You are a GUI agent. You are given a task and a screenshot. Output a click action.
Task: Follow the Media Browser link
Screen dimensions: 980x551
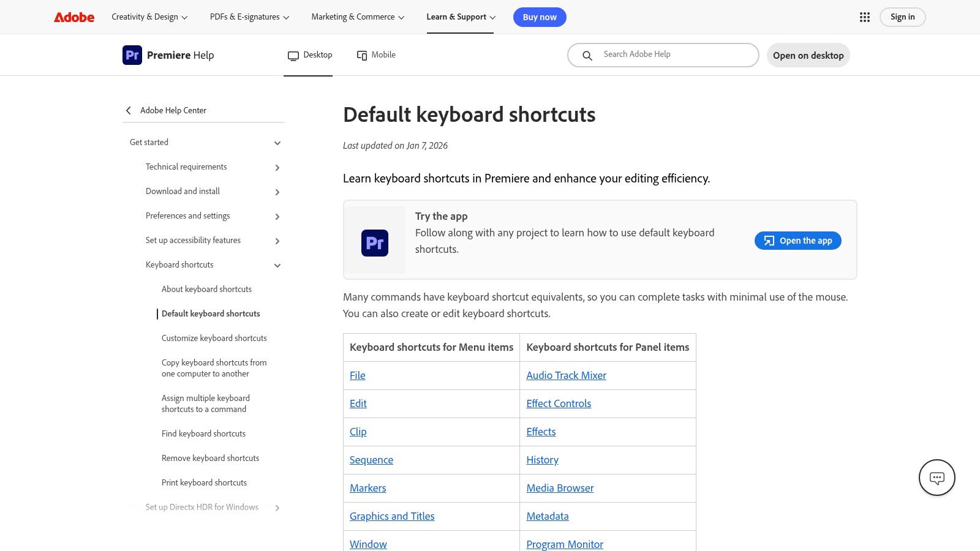[560, 488]
